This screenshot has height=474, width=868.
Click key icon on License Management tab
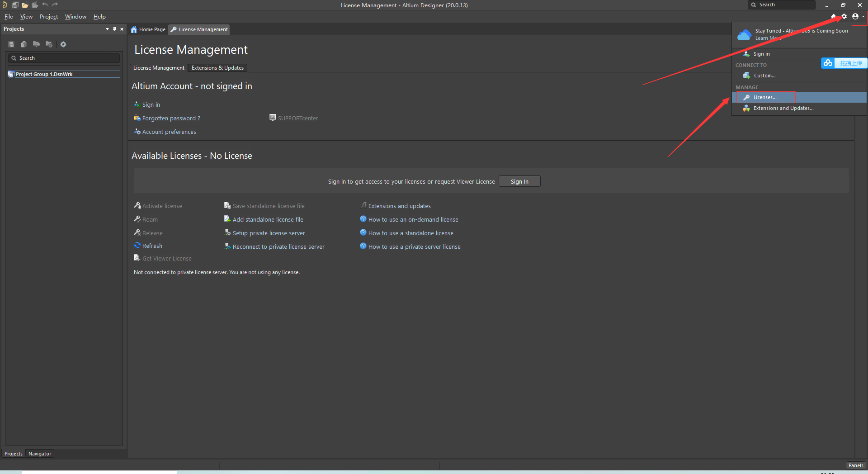[x=174, y=29]
